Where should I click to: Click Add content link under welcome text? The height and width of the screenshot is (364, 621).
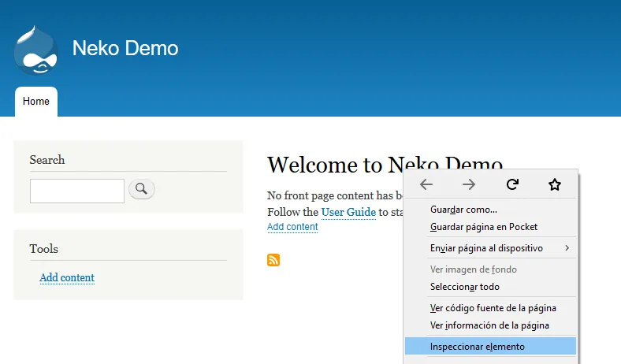point(292,227)
